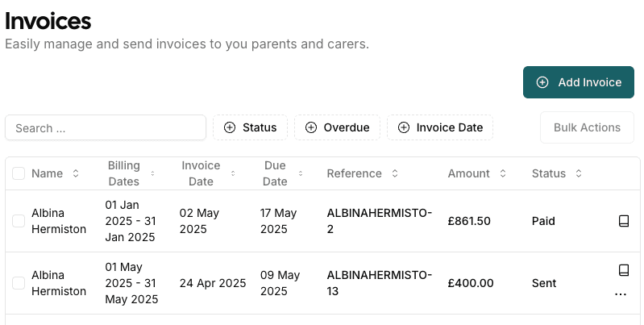Open book icon on the £400.00 invoice row
The image size is (644, 325).
(x=623, y=270)
